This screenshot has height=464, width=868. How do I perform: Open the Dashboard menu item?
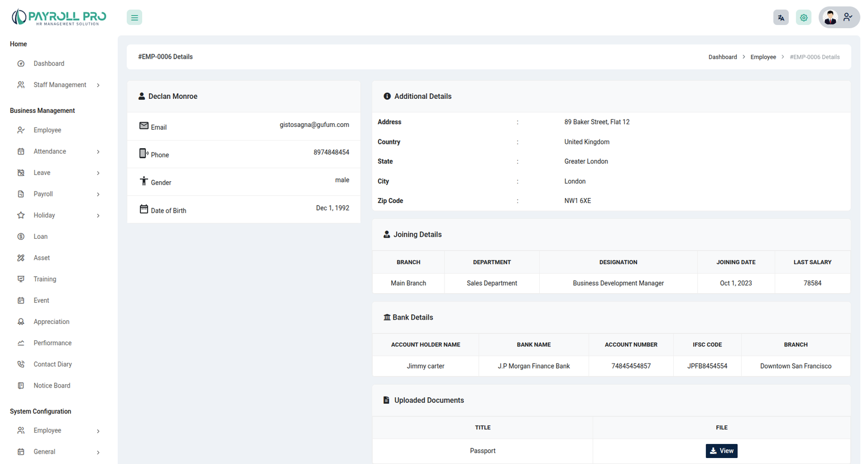click(x=49, y=63)
